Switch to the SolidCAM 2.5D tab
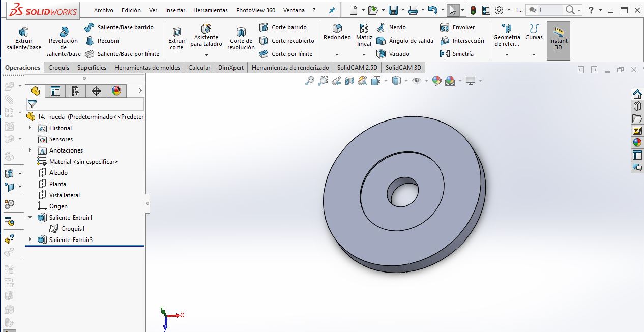 pyautogui.click(x=357, y=67)
